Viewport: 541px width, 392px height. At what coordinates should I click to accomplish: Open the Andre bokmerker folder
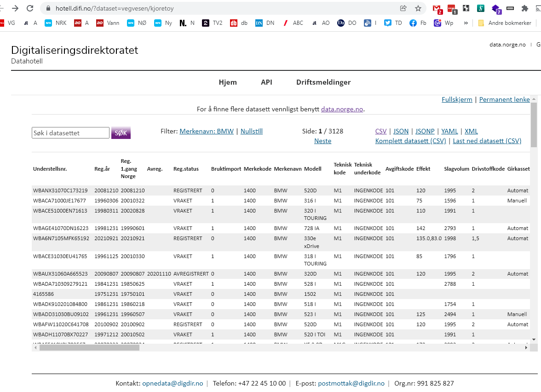pyautogui.click(x=505, y=23)
